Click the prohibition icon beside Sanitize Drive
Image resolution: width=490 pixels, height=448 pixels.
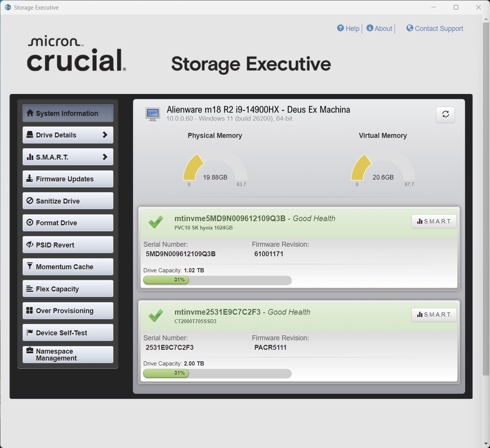tap(30, 200)
